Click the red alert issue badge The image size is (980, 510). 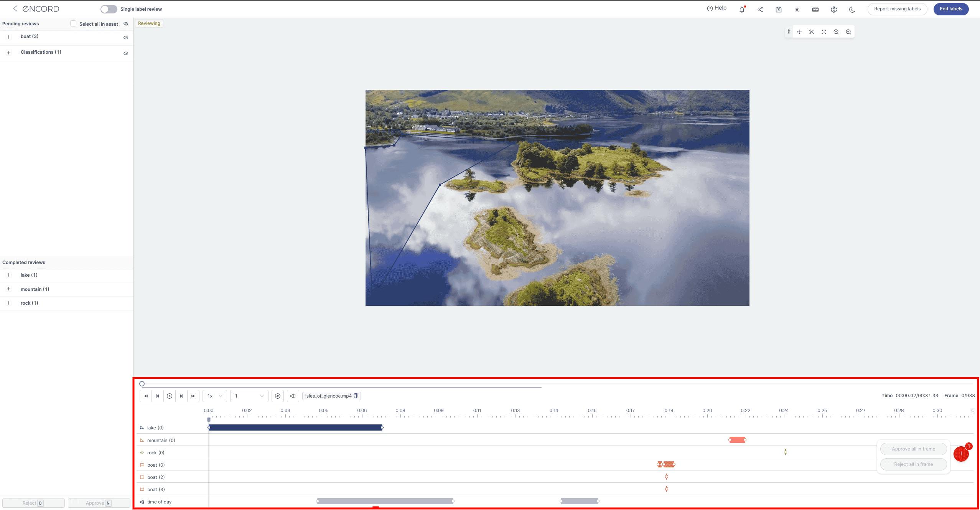pyautogui.click(x=961, y=454)
